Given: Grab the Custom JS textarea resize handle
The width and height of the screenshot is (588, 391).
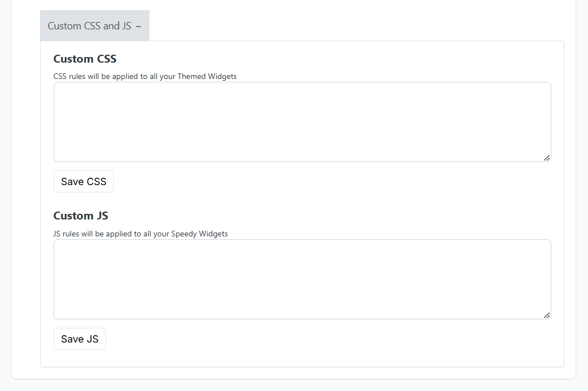Looking at the screenshot, I should click(547, 315).
